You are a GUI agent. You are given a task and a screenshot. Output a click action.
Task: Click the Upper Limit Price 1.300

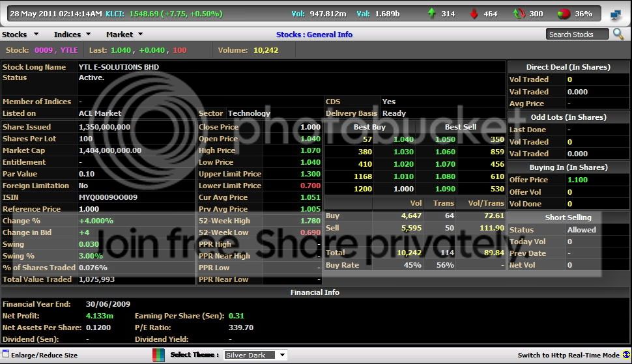pos(310,174)
